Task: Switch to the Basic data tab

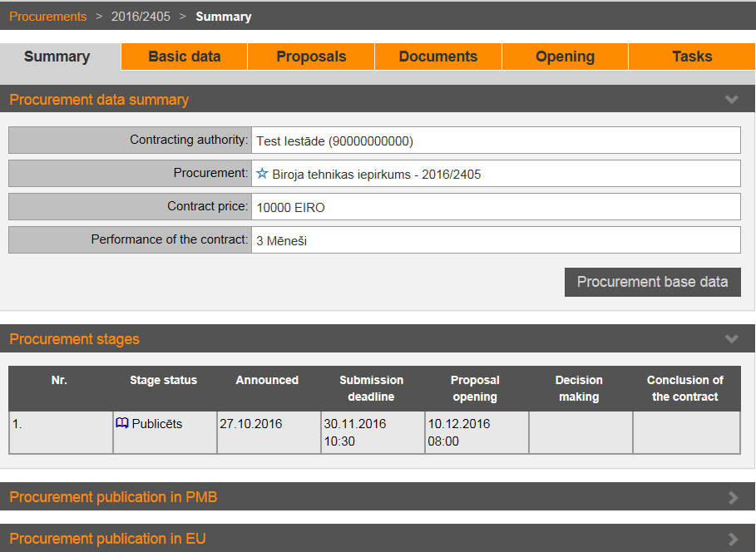Action: tap(185, 57)
